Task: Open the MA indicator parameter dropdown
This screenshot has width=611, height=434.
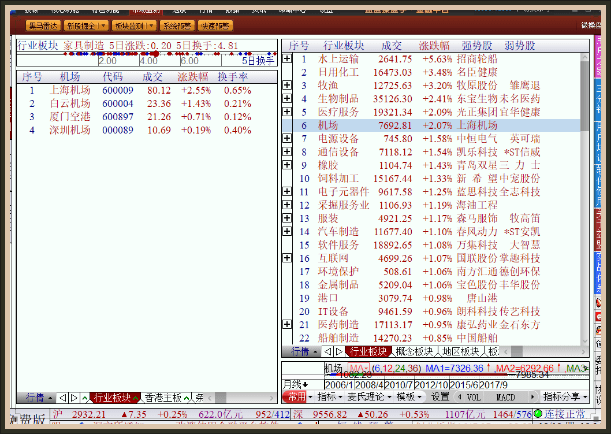Action: (x=359, y=368)
